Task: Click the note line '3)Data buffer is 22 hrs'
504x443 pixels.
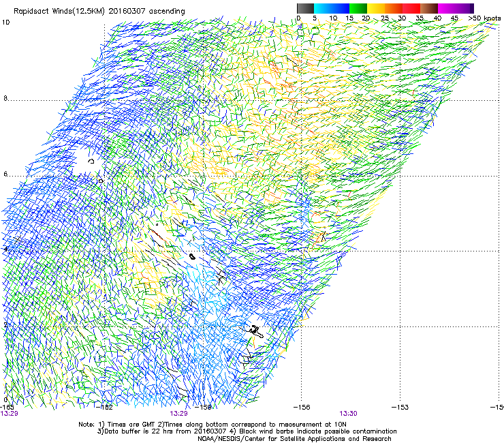Action: click(247, 431)
